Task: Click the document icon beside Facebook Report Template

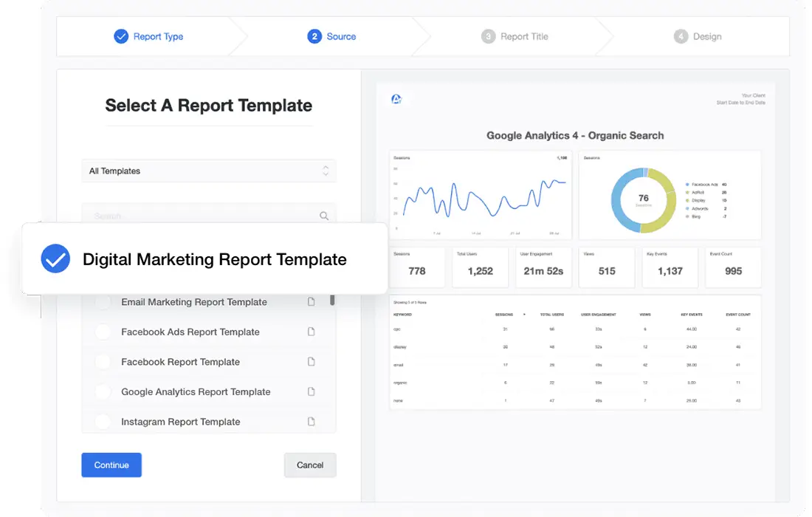Action: (311, 361)
